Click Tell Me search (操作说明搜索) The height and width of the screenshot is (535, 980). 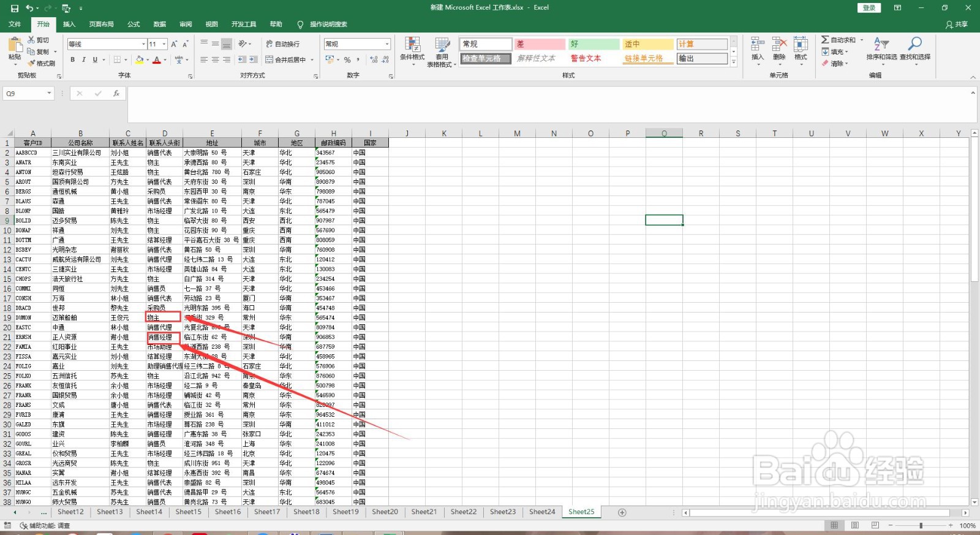323,25
